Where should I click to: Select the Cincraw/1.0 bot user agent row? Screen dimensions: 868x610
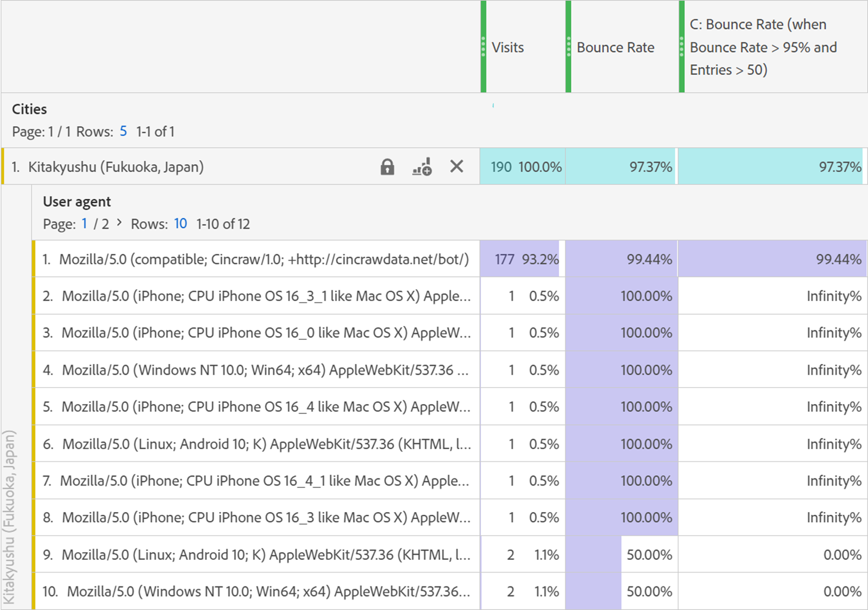point(256,259)
